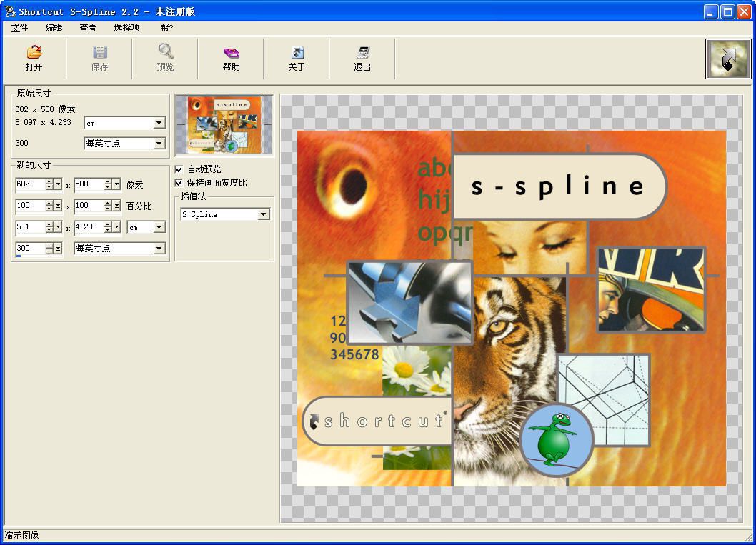Click the title bar application icon
This screenshot has width=756, height=545.
(9, 11)
